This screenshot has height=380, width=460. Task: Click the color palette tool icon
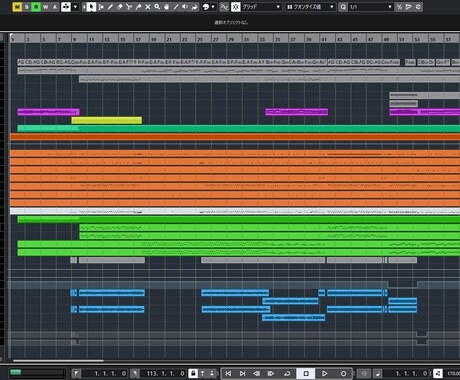206,7
